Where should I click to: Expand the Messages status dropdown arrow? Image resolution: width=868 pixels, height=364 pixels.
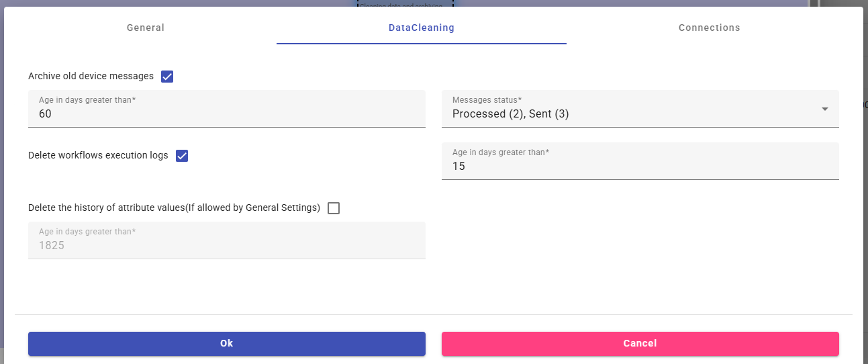825,109
